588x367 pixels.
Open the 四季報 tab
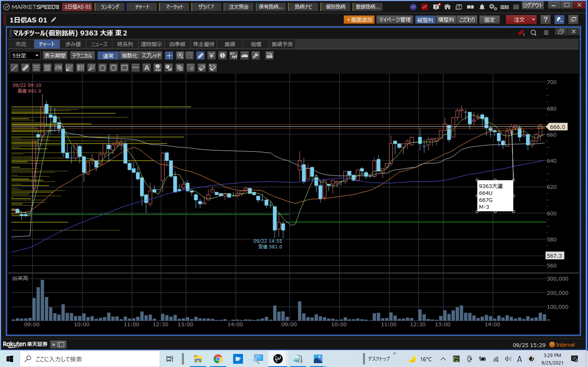[x=177, y=44]
